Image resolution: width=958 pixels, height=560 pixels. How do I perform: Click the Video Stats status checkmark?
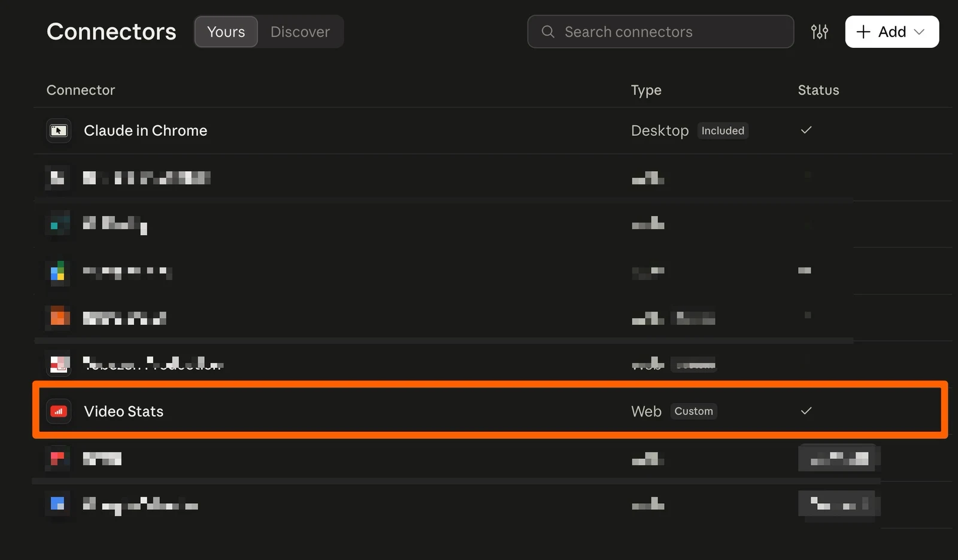[807, 410]
